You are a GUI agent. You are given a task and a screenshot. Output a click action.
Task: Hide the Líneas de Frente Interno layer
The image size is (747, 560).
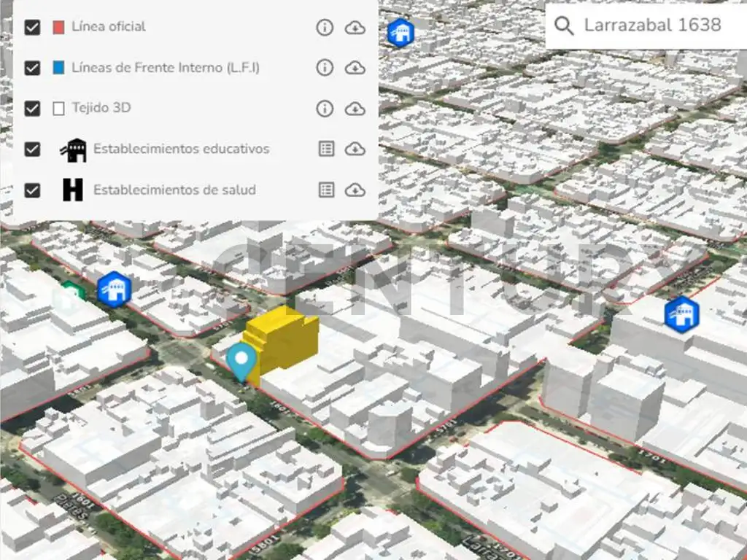pyautogui.click(x=32, y=68)
